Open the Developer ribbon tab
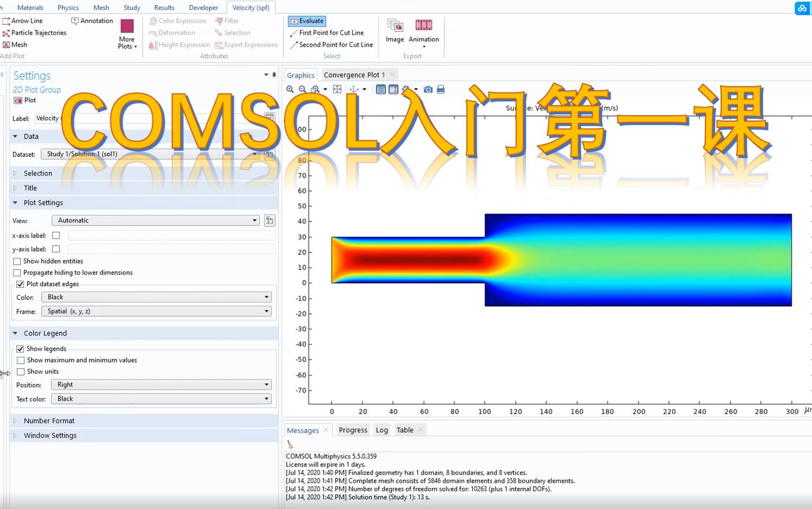Viewport: 812px width, 509px height. click(x=203, y=8)
